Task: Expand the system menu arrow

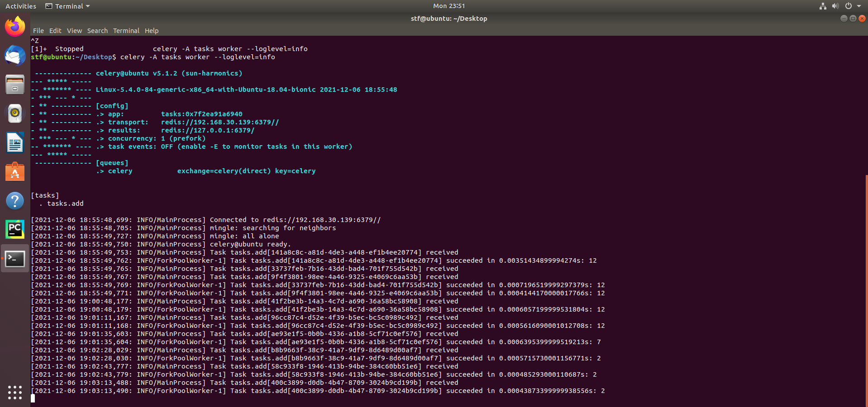Action: (859, 6)
